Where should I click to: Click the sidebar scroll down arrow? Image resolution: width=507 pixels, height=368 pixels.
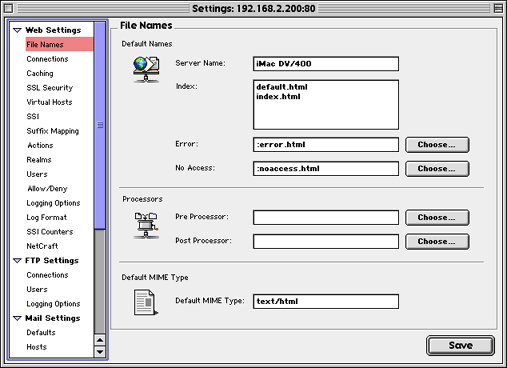point(100,352)
